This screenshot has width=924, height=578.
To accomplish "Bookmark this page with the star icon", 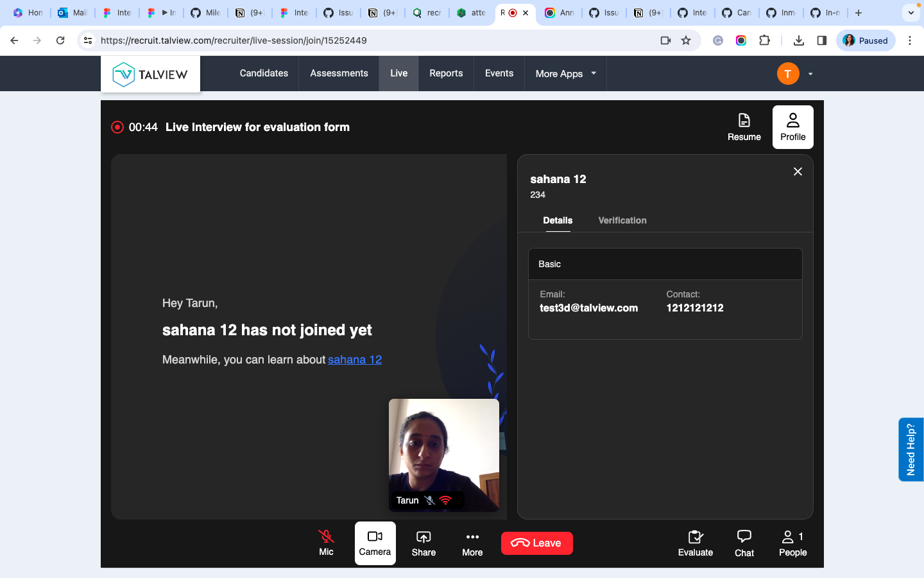I will coord(686,40).
